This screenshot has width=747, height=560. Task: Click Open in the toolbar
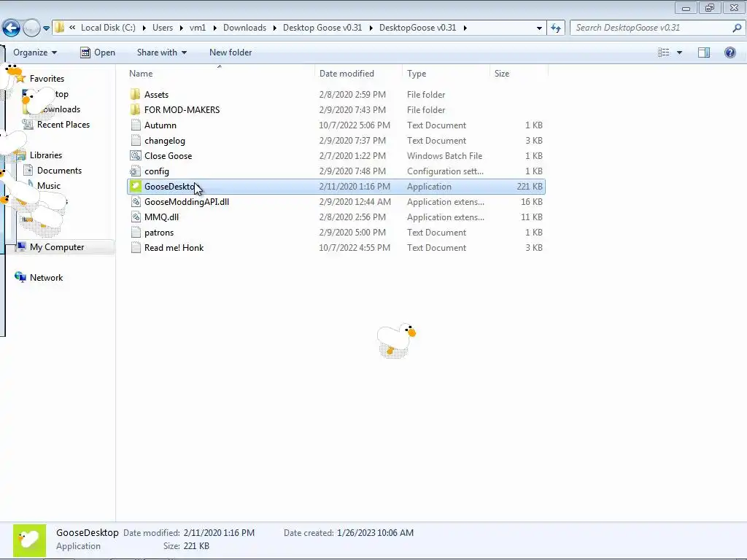98,52
